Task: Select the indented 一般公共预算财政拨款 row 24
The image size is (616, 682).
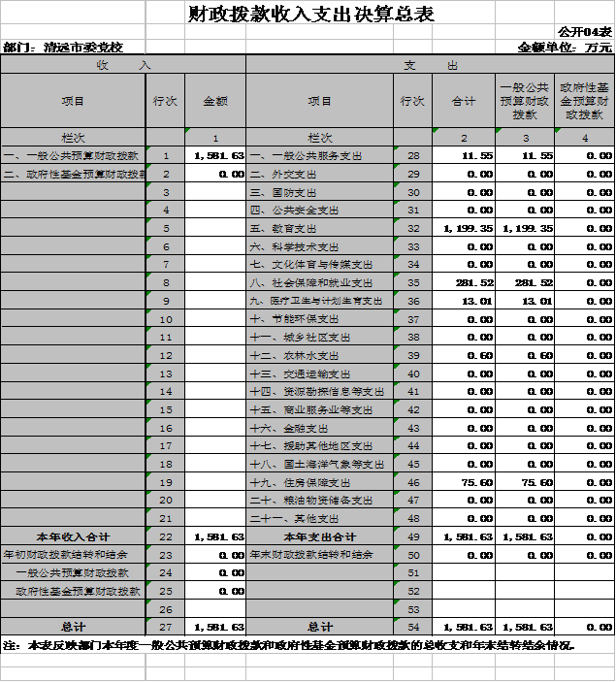Action: tap(73, 572)
